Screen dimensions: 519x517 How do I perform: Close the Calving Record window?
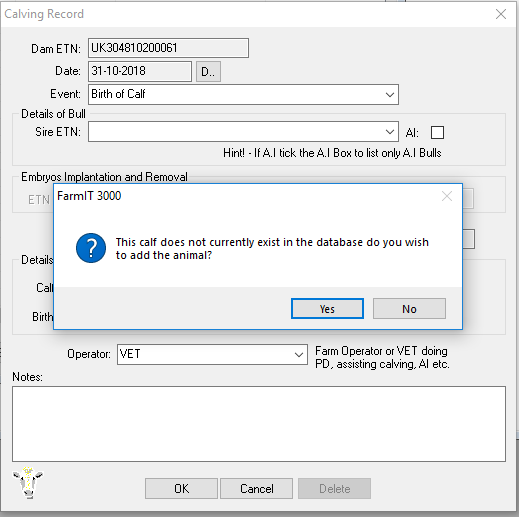tap(501, 14)
